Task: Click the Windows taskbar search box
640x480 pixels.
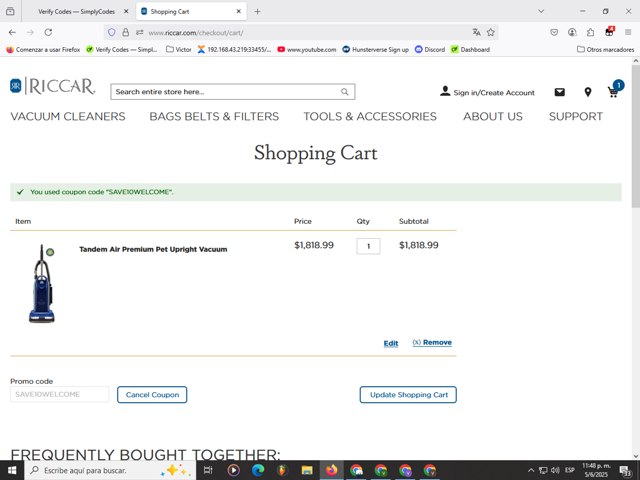Action: point(110,470)
